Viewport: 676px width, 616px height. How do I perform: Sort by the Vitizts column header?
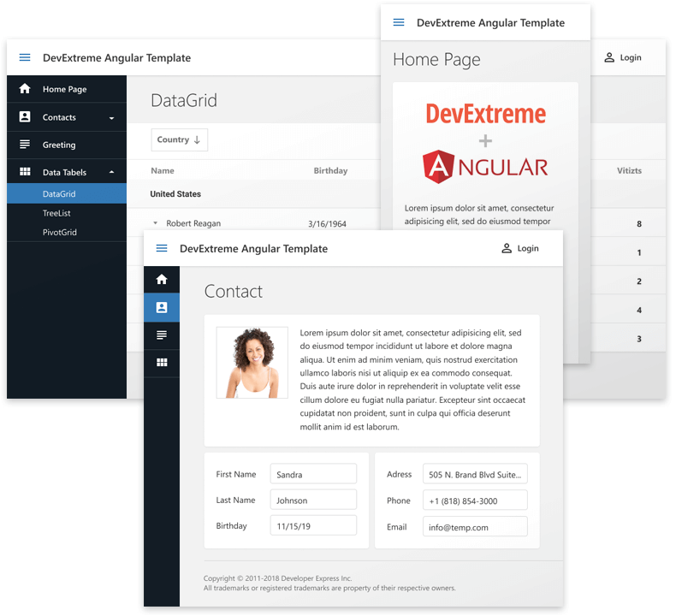(629, 171)
